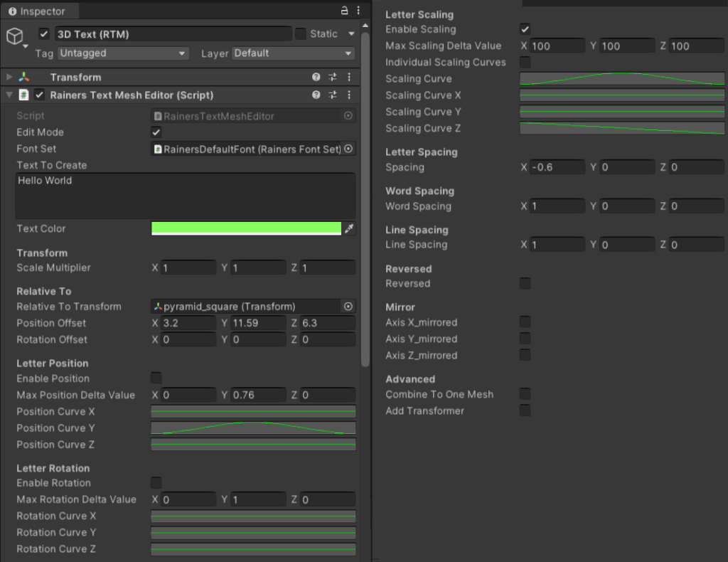Click Max Scaling Delta Value X field

point(557,46)
